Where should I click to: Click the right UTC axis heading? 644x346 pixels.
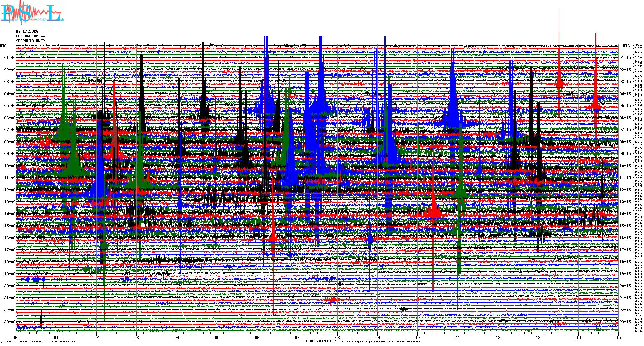coord(626,46)
